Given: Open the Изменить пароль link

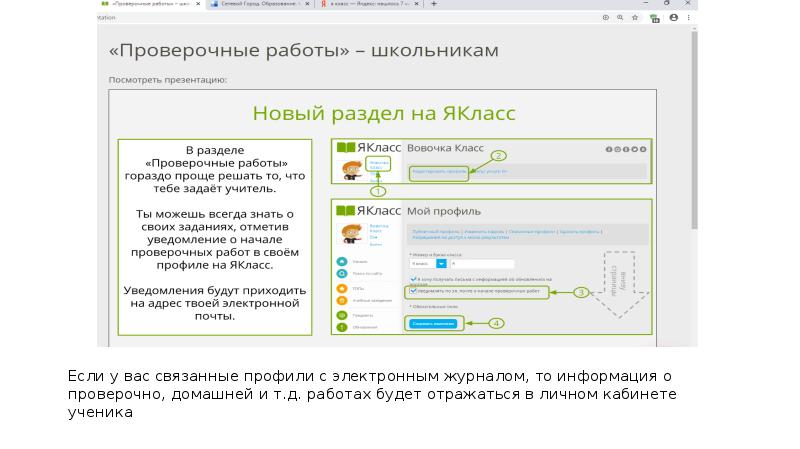Looking at the screenshot, I should (x=484, y=232).
